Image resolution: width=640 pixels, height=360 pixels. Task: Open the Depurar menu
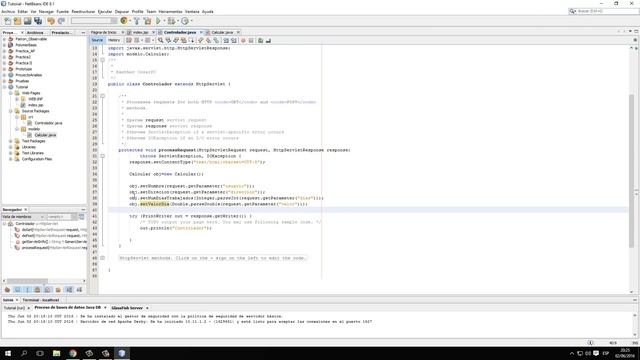(x=122, y=11)
